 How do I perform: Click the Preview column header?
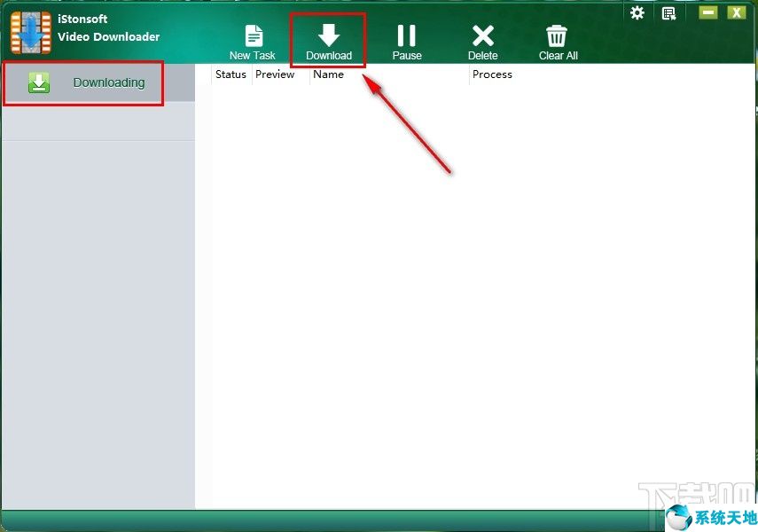coord(275,74)
